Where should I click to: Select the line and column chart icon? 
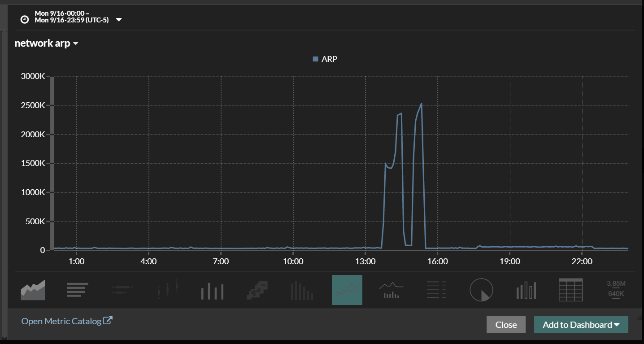[x=392, y=290]
